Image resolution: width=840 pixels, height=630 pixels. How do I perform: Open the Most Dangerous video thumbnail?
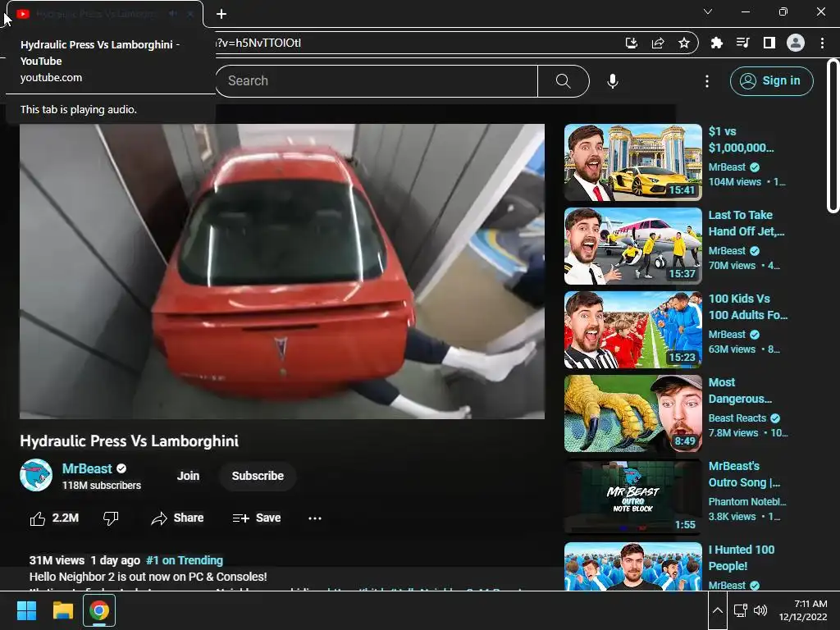(633, 413)
